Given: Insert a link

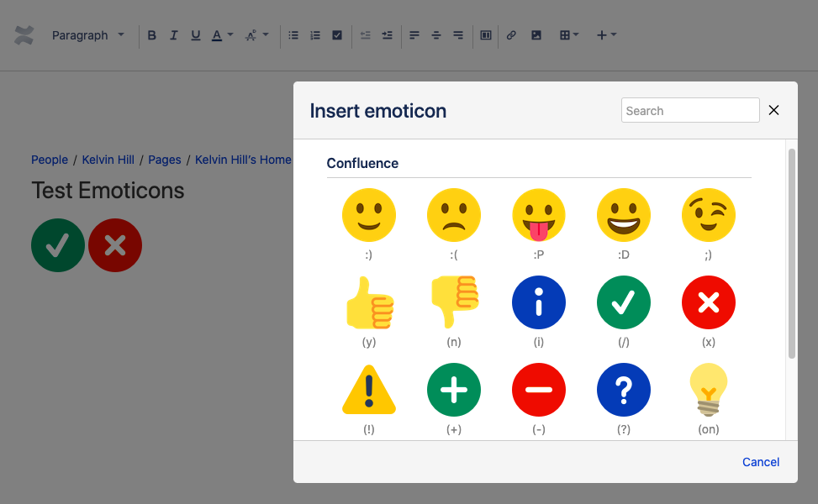Looking at the screenshot, I should tap(511, 35).
